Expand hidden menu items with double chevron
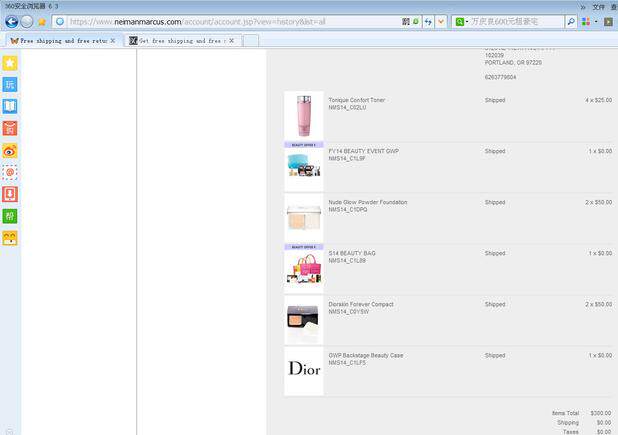The height and width of the screenshot is (435, 618). [583, 7]
